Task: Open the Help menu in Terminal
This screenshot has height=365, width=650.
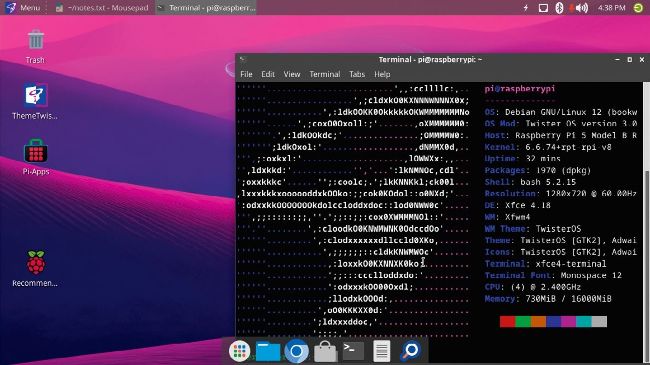Action: click(382, 74)
